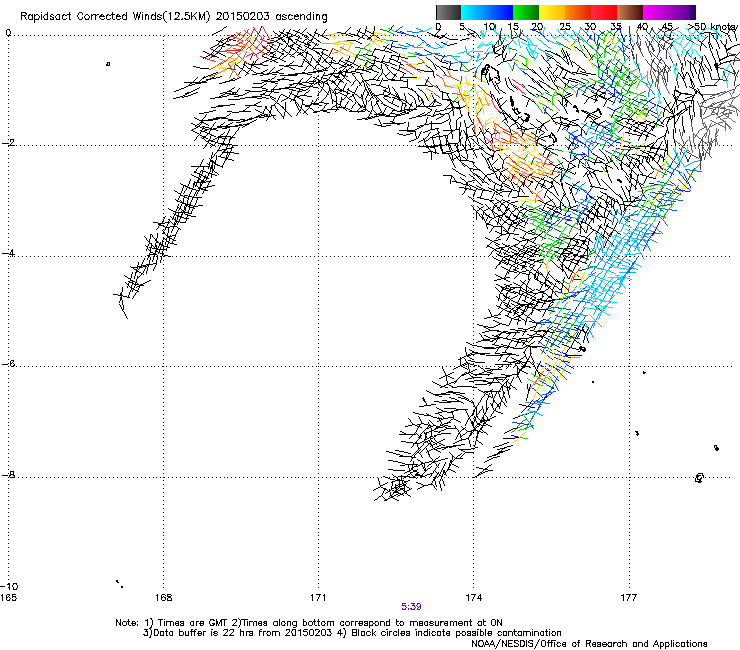
Task: Click latitude label '-8' on the left axis
Action: click(8, 474)
